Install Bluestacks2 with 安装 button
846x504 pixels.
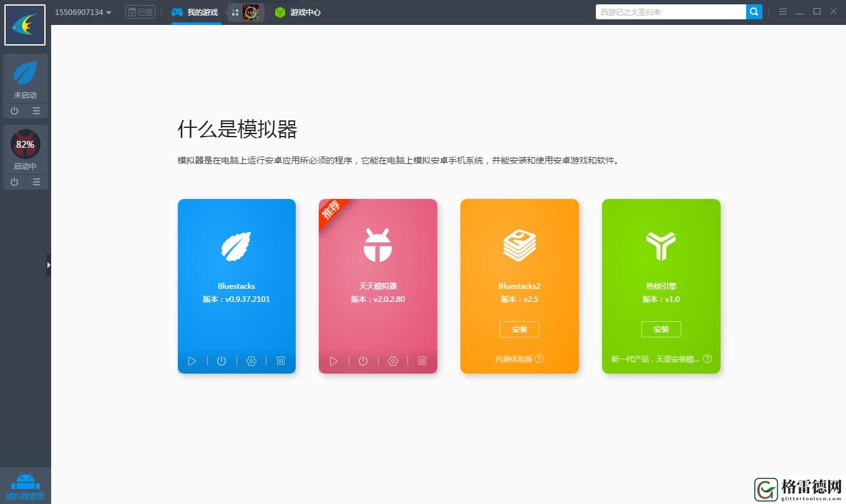tap(520, 329)
